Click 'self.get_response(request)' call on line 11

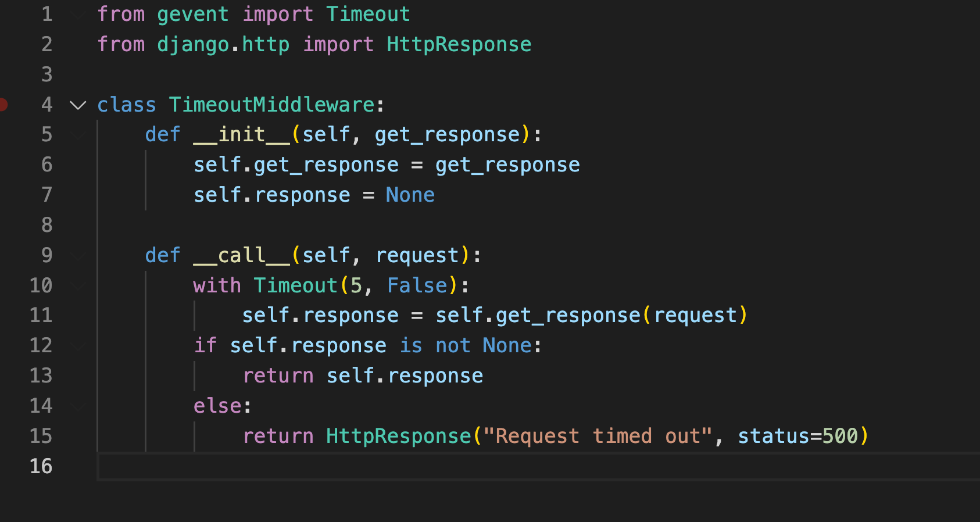click(592, 315)
